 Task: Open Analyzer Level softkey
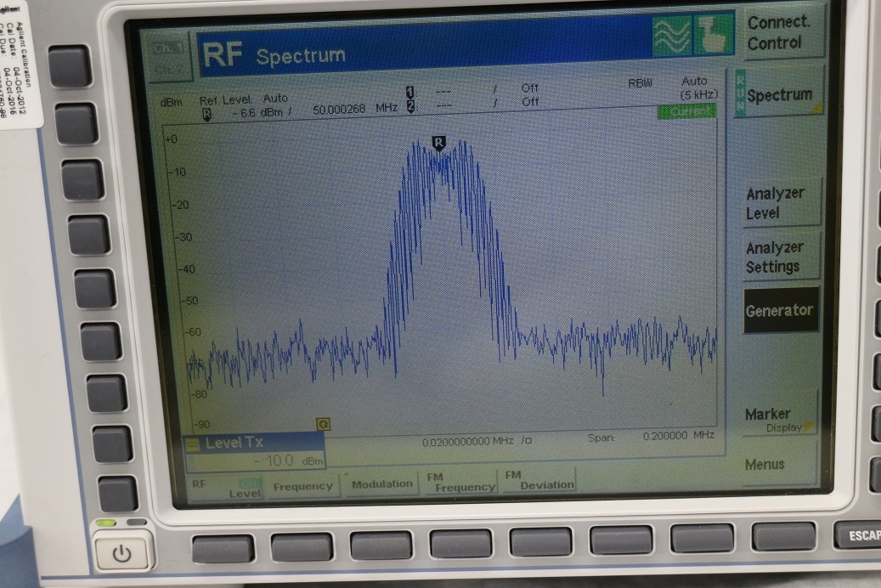pyautogui.click(x=781, y=203)
